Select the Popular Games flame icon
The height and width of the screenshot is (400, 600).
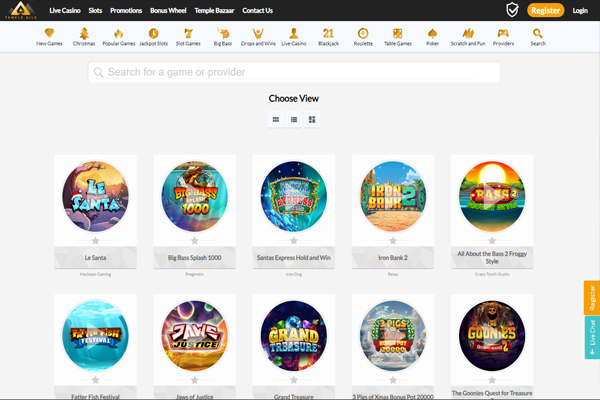pyautogui.click(x=119, y=33)
